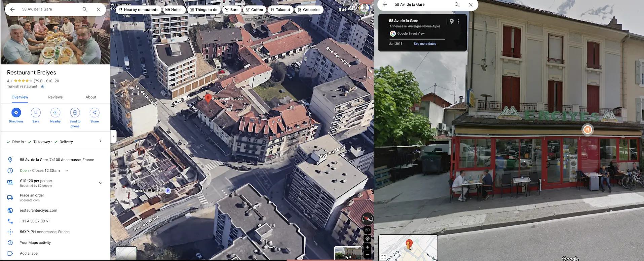Screen dimensions: 644x261
Task: Click back arrow in left search box
Action: [12, 9]
